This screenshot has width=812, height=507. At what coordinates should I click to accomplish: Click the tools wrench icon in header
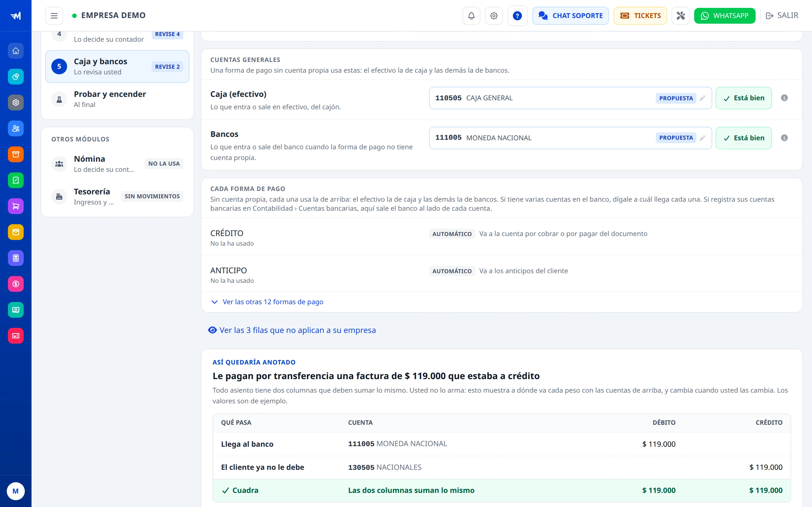pyautogui.click(x=680, y=16)
